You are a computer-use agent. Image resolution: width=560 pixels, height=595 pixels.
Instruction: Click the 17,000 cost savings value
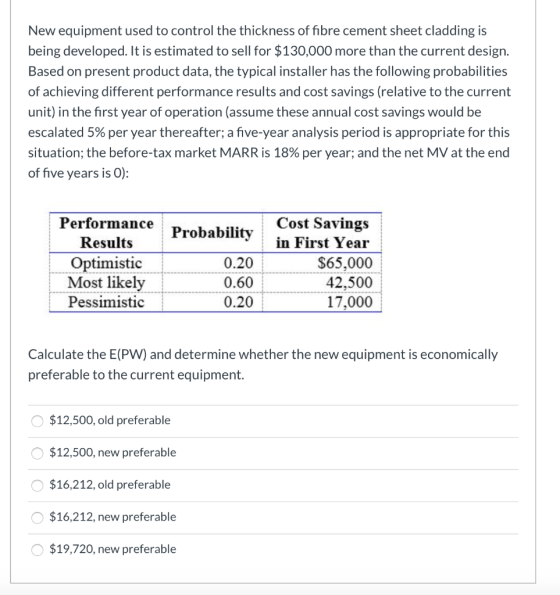(350, 302)
